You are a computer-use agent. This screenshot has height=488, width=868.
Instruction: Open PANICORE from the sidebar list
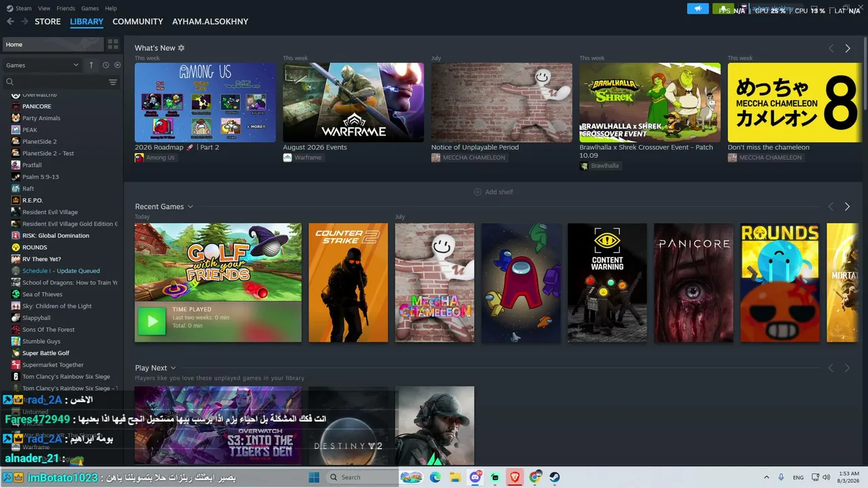pos(37,106)
